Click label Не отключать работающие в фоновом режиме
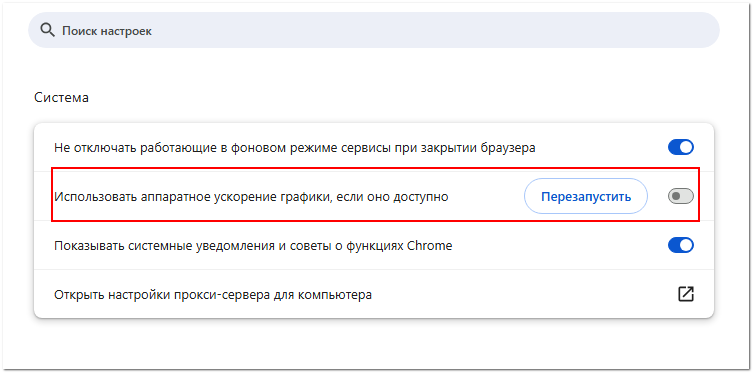Screen dimensions: 753x373 294,147
